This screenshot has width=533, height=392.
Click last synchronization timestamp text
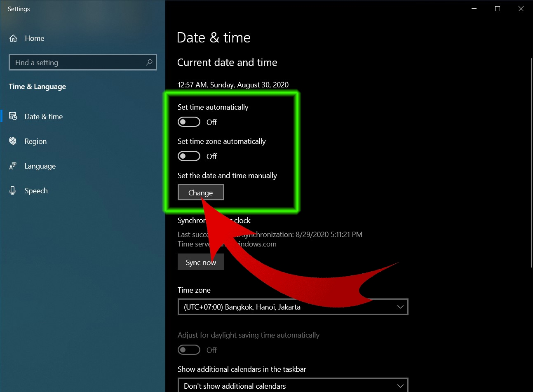(x=270, y=234)
